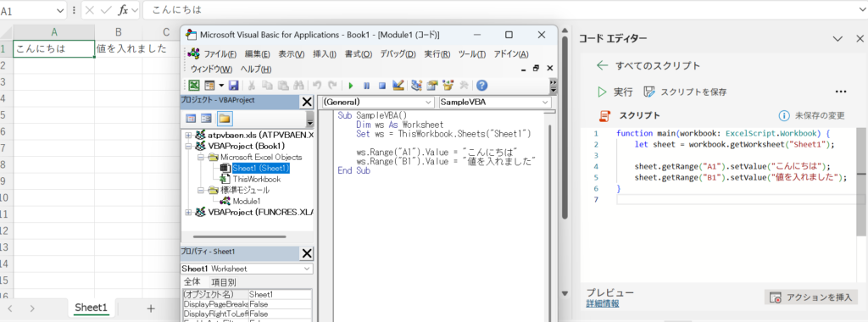The height and width of the screenshot is (322, 868).
Task: Toggle Folders icon in Project panel
Action: (x=225, y=118)
